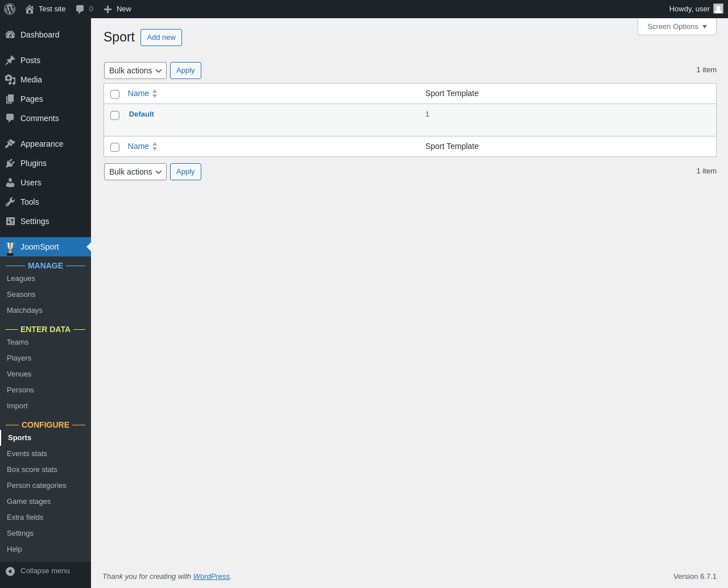Click the Version 6.7.1 text

[x=695, y=577]
